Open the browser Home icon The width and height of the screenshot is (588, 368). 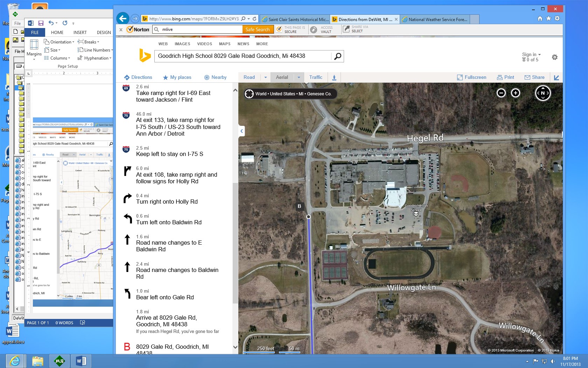pyautogui.click(x=540, y=18)
